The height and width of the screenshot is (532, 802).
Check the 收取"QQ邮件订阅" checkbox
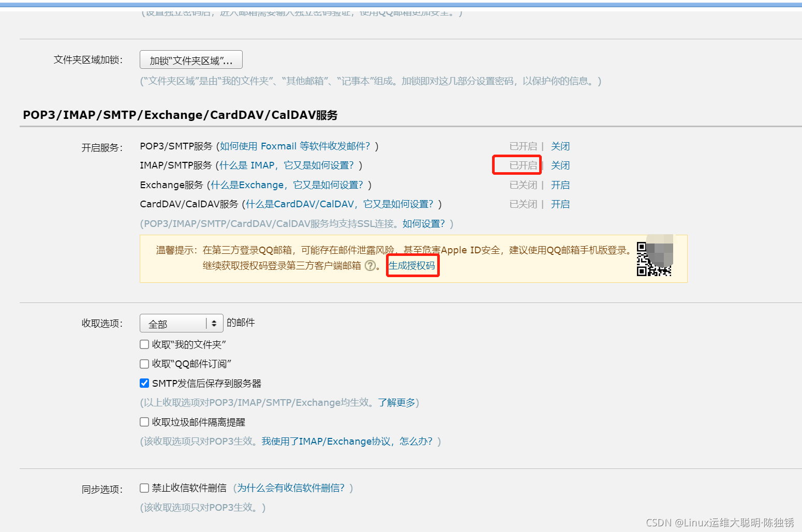point(144,364)
